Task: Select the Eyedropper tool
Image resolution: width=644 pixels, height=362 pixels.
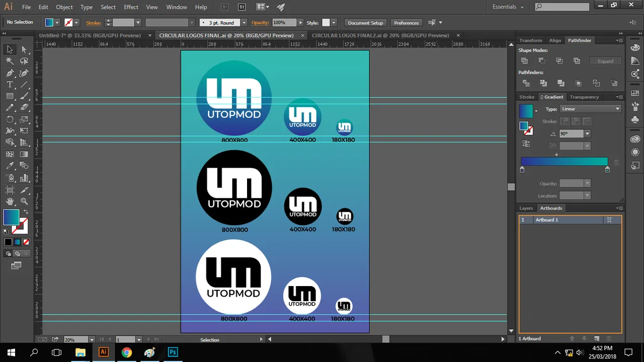Action: 10,166
